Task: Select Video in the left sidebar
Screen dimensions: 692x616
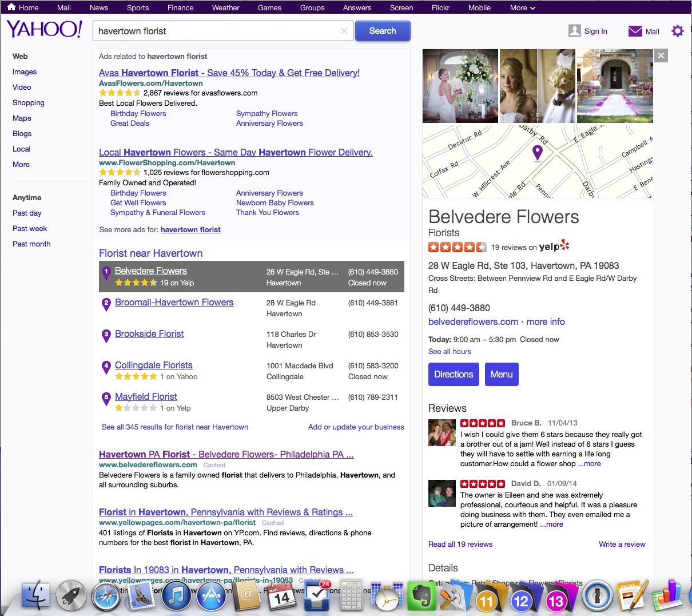Action: click(22, 87)
